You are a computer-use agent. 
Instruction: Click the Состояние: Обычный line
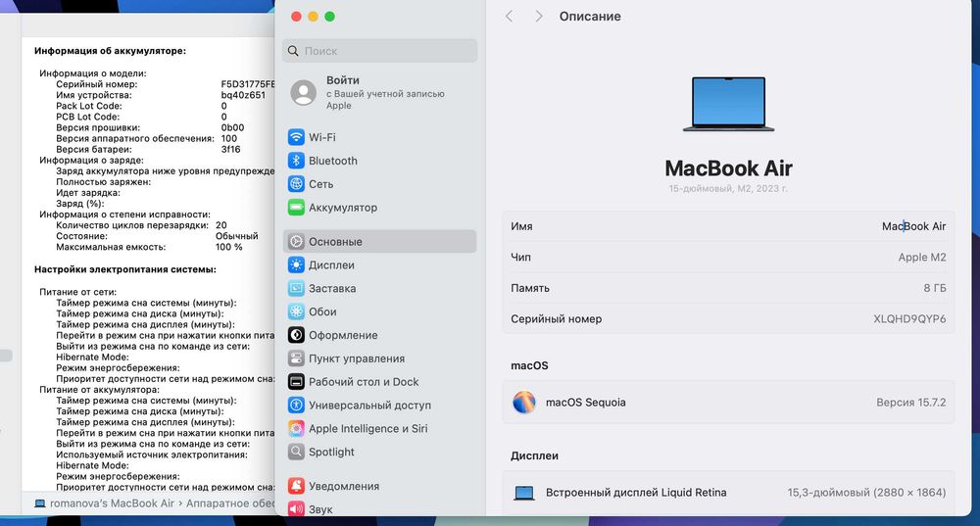click(x=157, y=236)
